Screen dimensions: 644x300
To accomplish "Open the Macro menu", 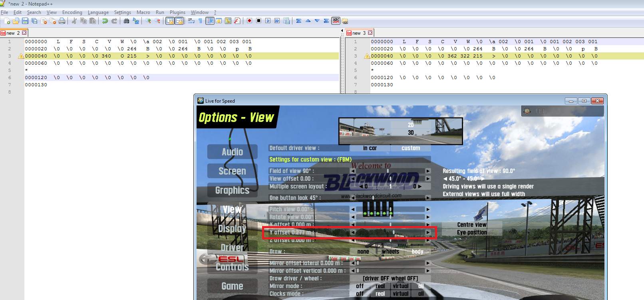I will 143,12.
